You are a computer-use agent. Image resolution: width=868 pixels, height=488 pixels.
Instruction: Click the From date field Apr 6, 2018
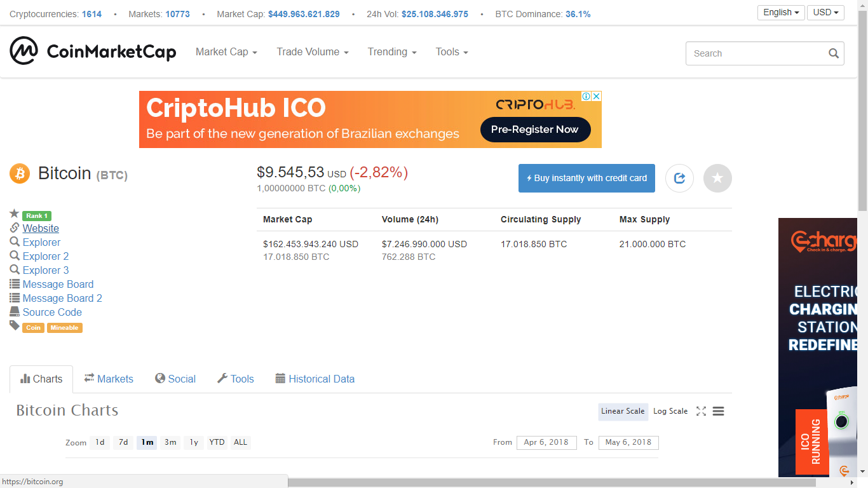point(546,442)
